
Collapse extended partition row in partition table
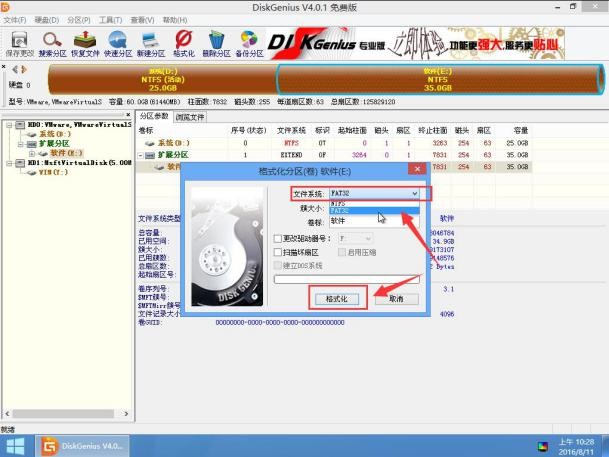pos(141,155)
